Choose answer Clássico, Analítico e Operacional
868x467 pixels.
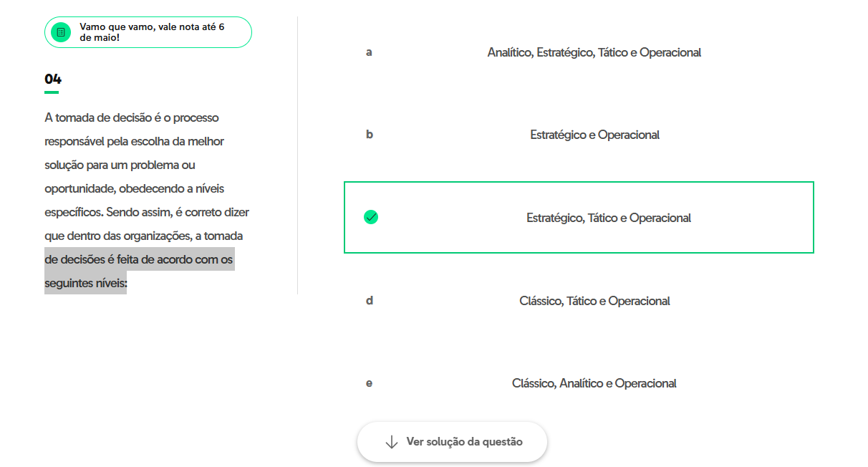pos(594,383)
